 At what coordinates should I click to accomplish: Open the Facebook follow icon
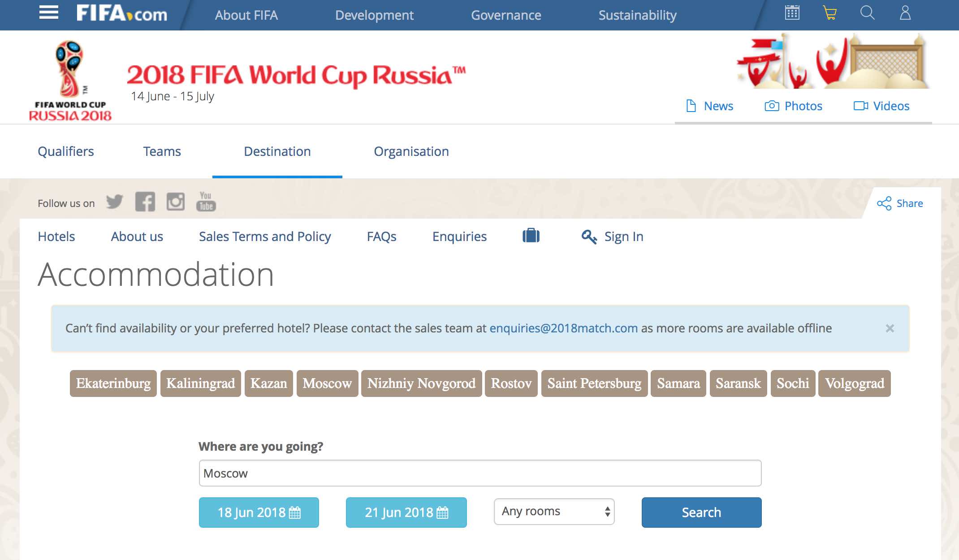click(145, 202)
